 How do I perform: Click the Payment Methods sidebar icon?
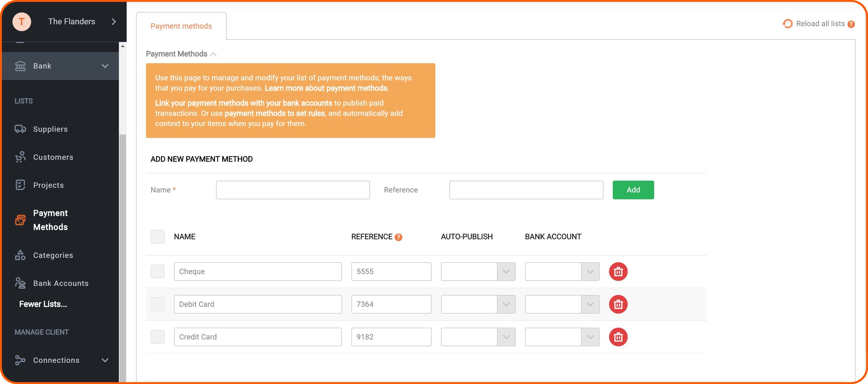[x=20, y=220]
